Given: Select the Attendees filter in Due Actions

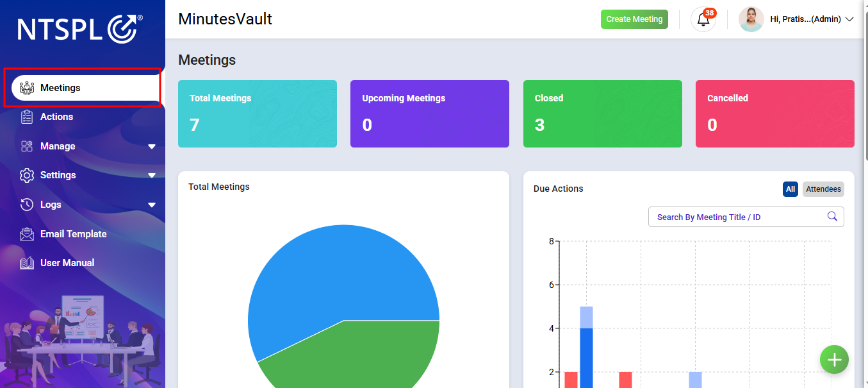Looking at the screenshot, I should [x=823, y=189].
